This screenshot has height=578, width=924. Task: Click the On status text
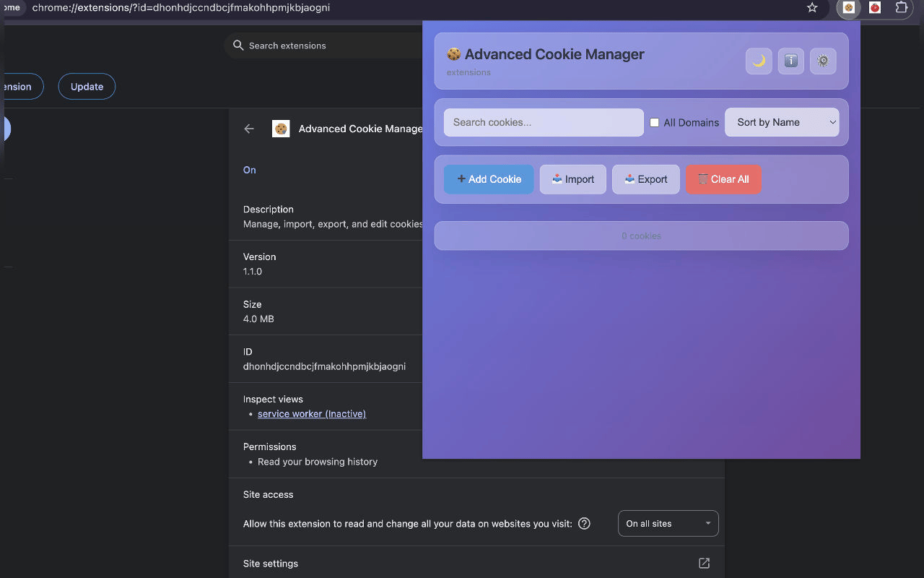(x=250, y=170)
